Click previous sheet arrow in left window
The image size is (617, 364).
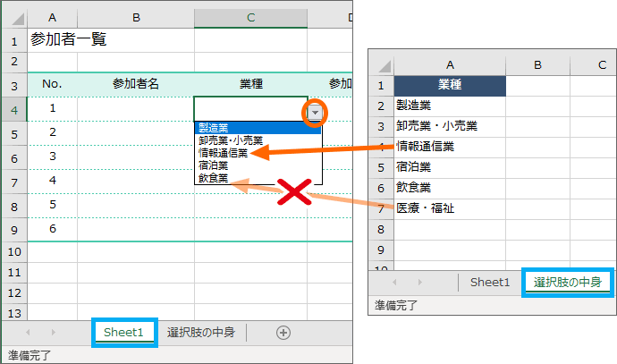coord(28,333)
